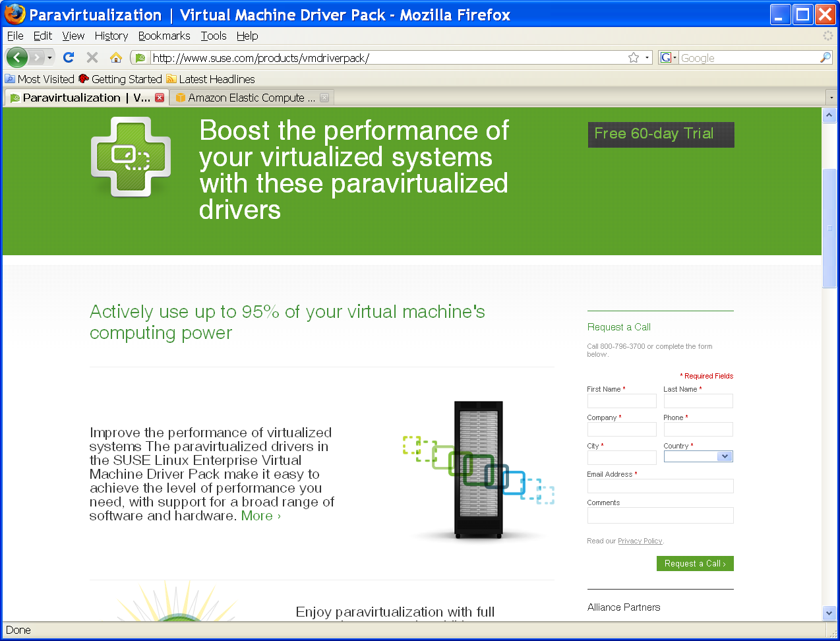Reload the page with the refresh icon
The height and width of the screenshot is (641, 840).
click(x=69, y=57)
